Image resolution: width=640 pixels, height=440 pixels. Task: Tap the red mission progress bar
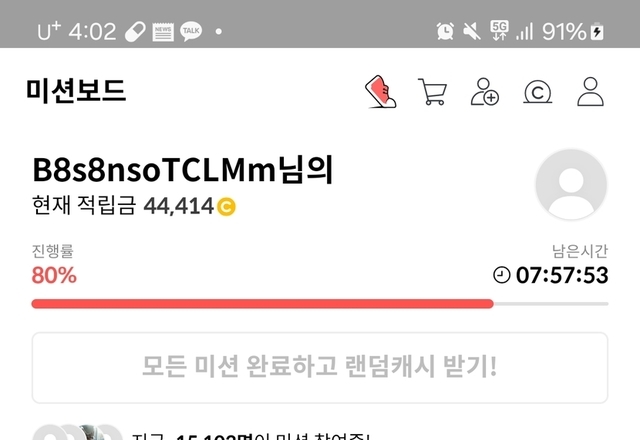coord(262,304)
